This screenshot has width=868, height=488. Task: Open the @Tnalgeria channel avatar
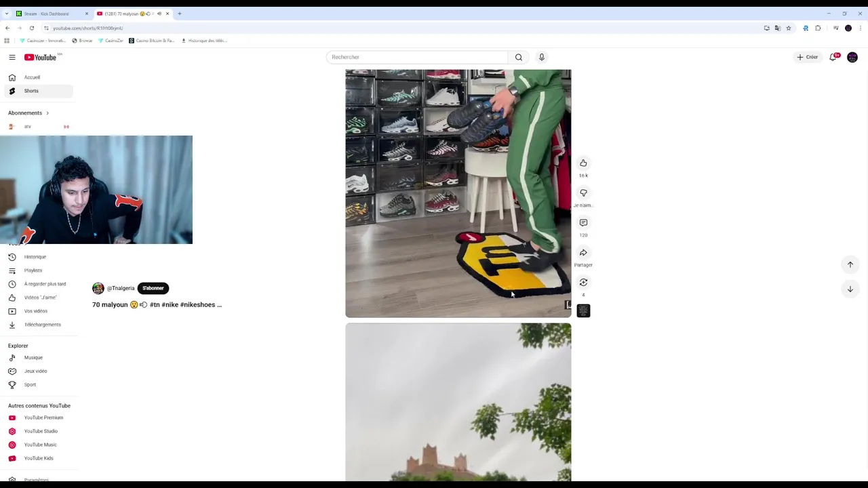tap(98, 289)
